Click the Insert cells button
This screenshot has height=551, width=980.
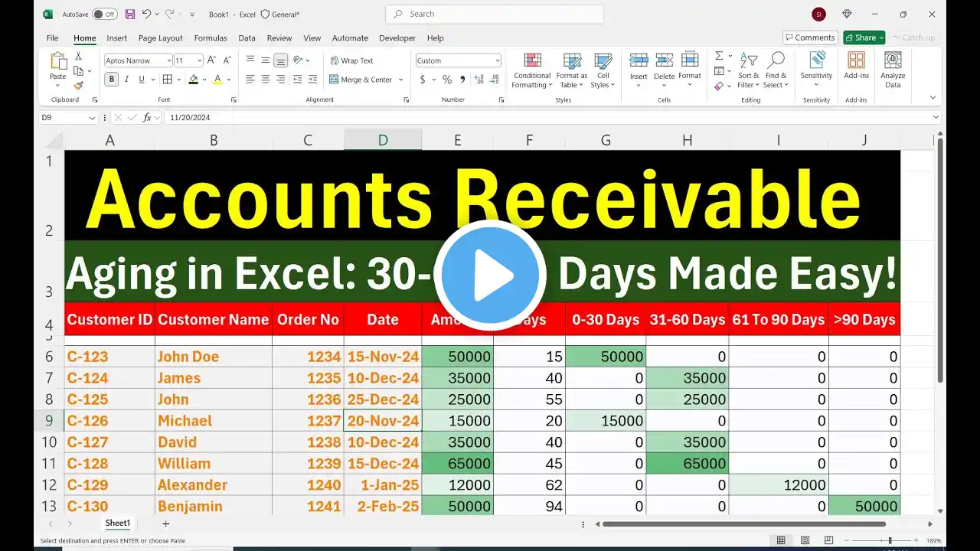pyautogui.click(x=639, y=70)
